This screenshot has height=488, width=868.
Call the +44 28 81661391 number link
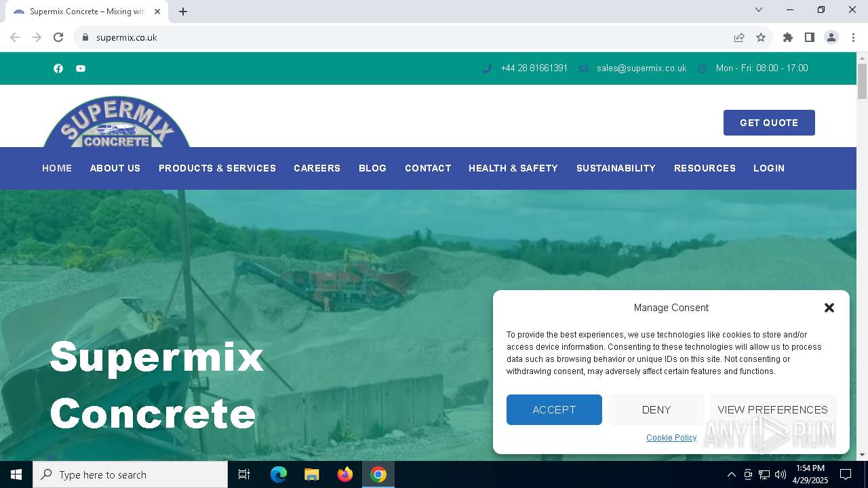pyautogui.click(x=534, y=68)
